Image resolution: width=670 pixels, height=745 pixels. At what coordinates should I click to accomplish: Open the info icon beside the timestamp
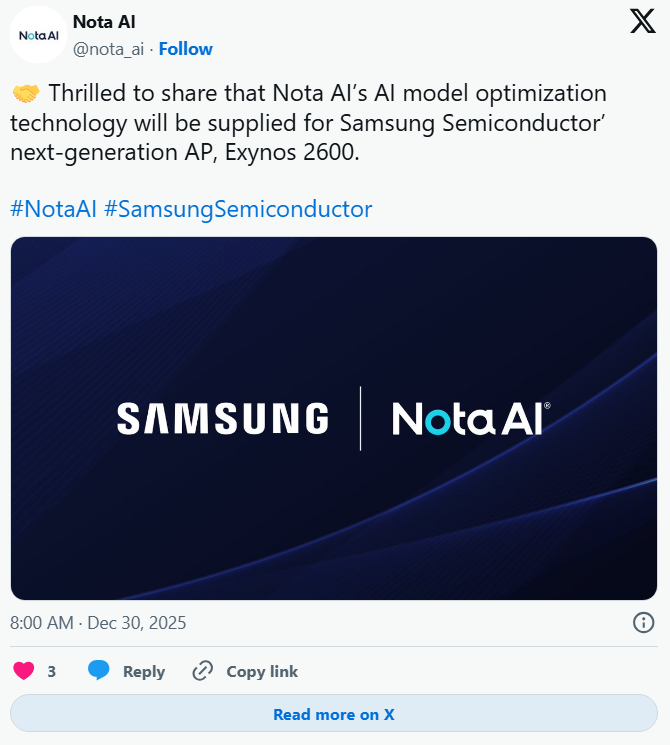(644, 623)
